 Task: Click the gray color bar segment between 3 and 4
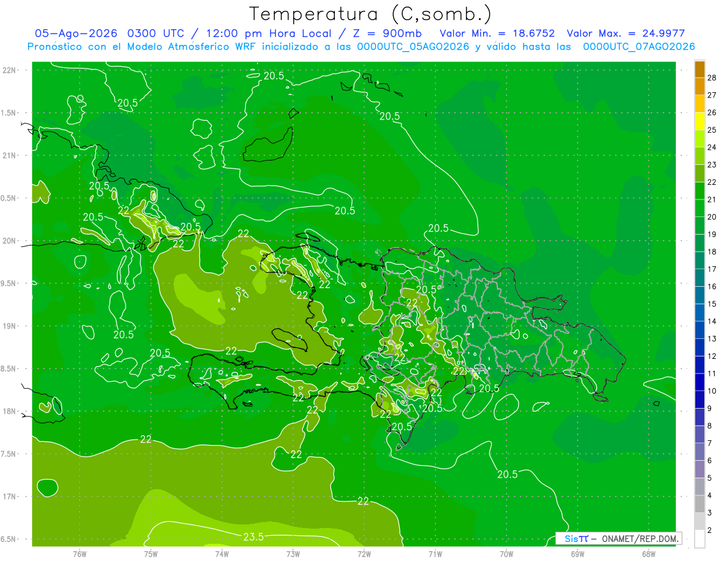pyautogui.click(x=699, y=504)
